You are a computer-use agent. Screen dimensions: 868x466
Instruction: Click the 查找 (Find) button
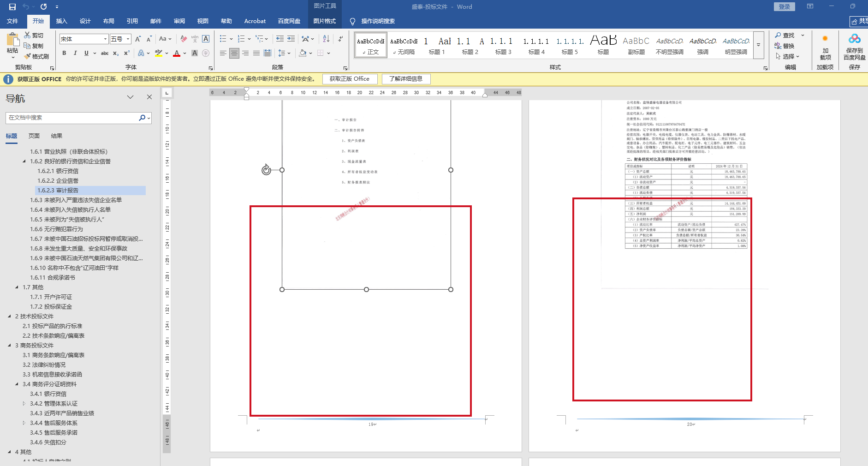tap(785, 35)
